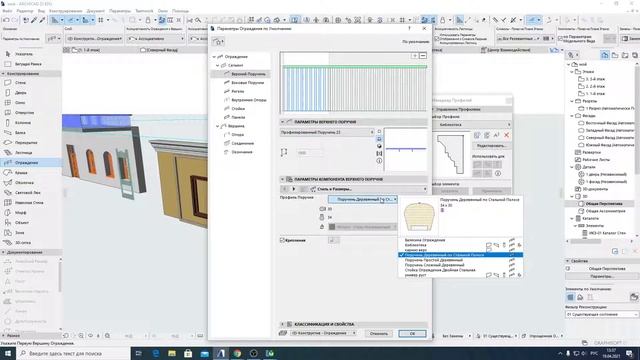640x360 pixels.
Task: Open the Профиль Поручня dropdown
Action: tap(363, 199)
